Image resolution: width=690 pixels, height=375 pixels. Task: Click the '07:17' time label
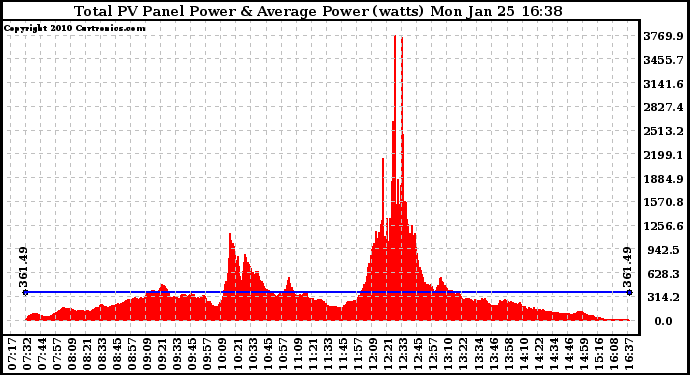pyautogui.click(x=12, y=354)
